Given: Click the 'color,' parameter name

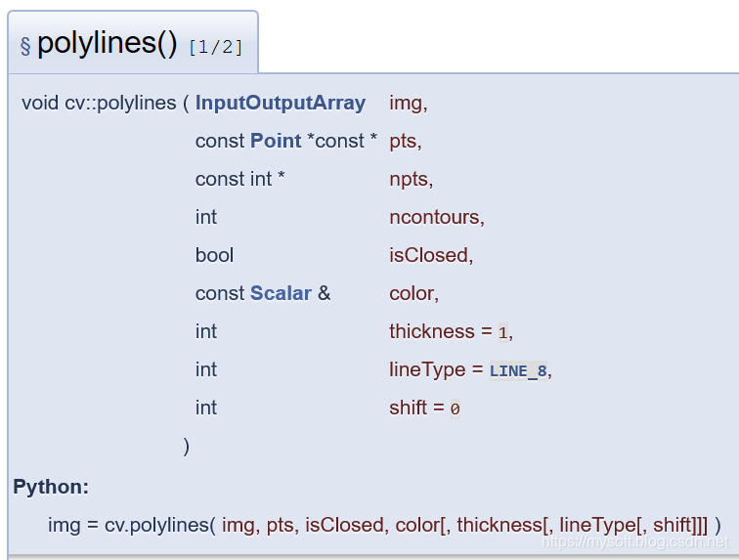Looking at the screenshot, I should tap(414, 293).
